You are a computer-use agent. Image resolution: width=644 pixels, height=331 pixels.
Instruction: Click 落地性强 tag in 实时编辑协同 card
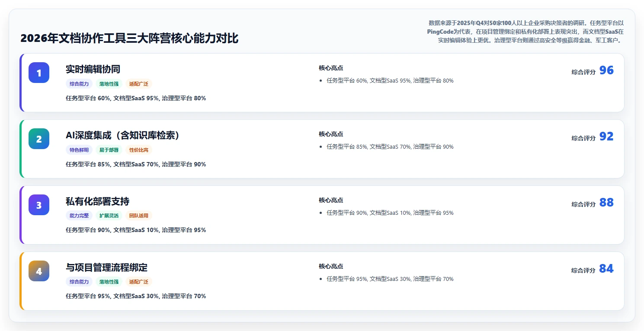coord(109,84)
